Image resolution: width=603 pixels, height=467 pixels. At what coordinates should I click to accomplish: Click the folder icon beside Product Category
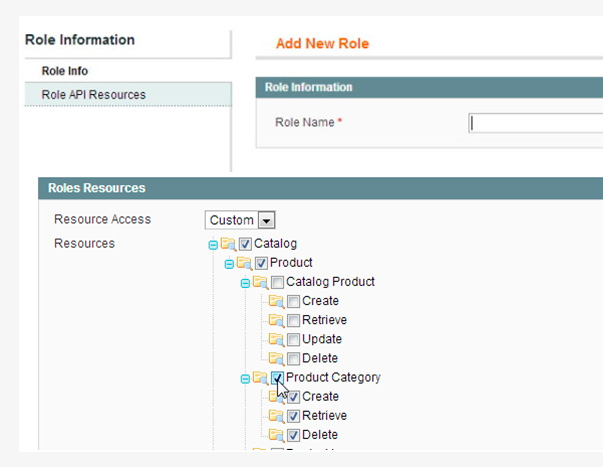pyautogui.click(x=261, y=378)
